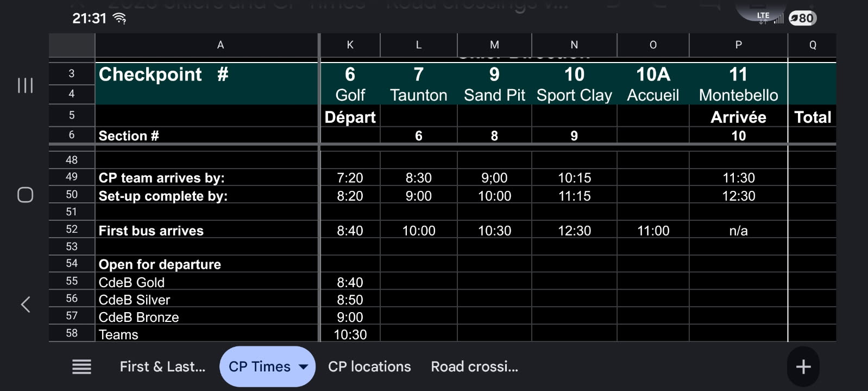Tap the Android home button

[x=26, y=195]
